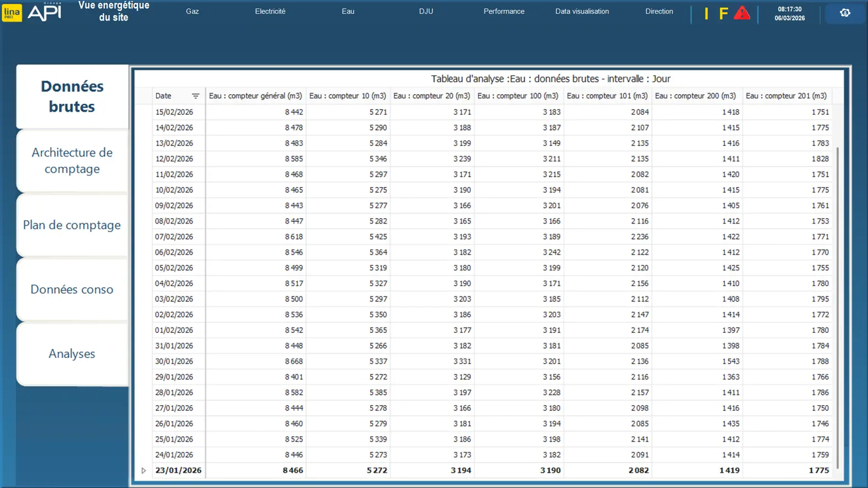This screenshot has width=868, height=488.
Task: Open the Date column filter icon
Action: click(195, 96)
